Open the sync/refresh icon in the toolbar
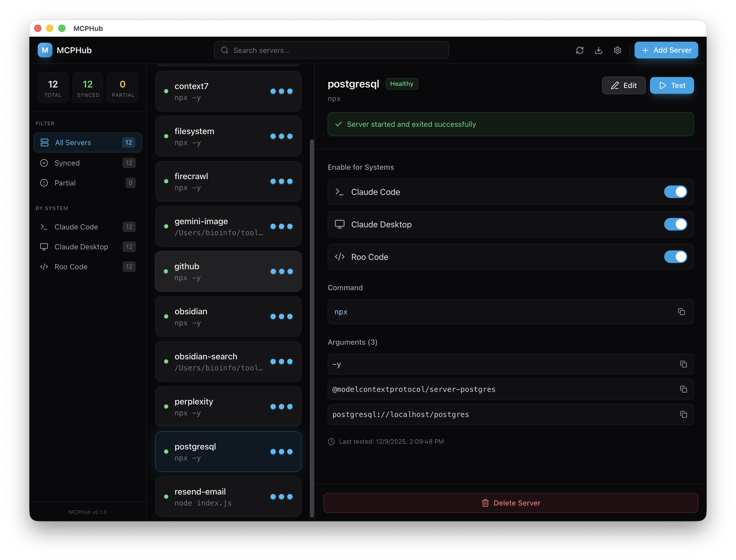This screenshot has height=560, width=736. point(580,50)
